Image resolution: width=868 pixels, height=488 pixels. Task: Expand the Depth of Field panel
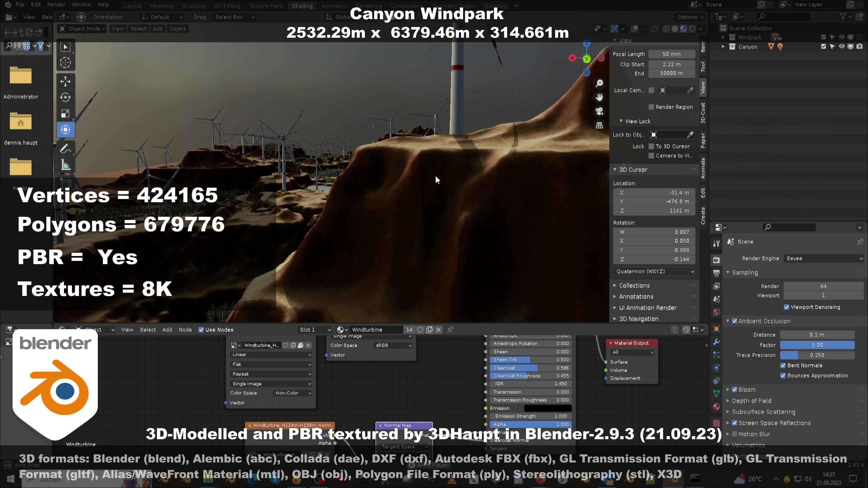point(751,401)
